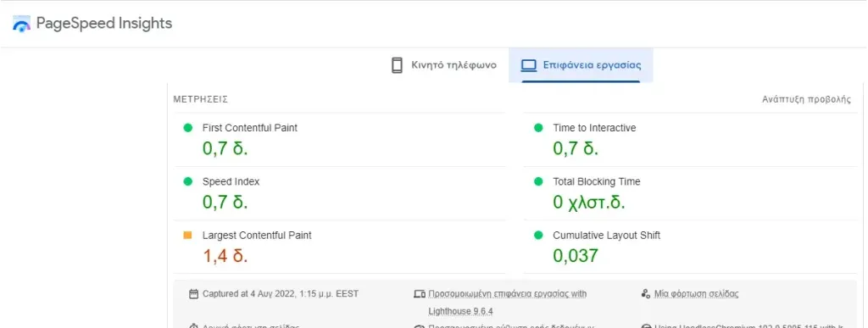Click green dot beside Total Blocking Time
868x328 pixels.
pos(538,181)
